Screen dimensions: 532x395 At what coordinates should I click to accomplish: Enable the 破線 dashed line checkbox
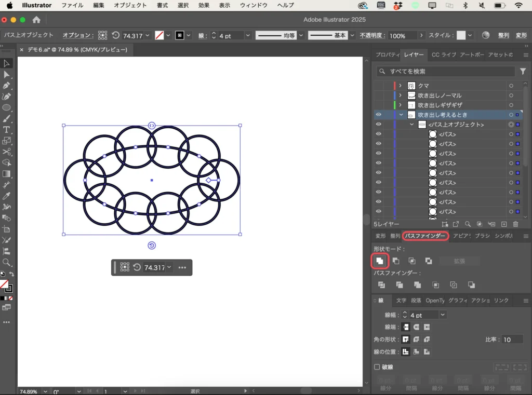coord(377,367)
